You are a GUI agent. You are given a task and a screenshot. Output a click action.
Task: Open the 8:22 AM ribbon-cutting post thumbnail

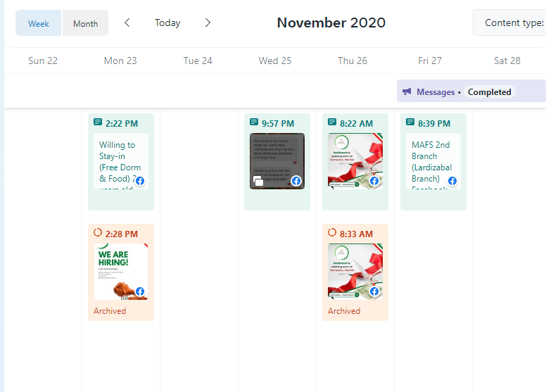click(x=355, y=161)
